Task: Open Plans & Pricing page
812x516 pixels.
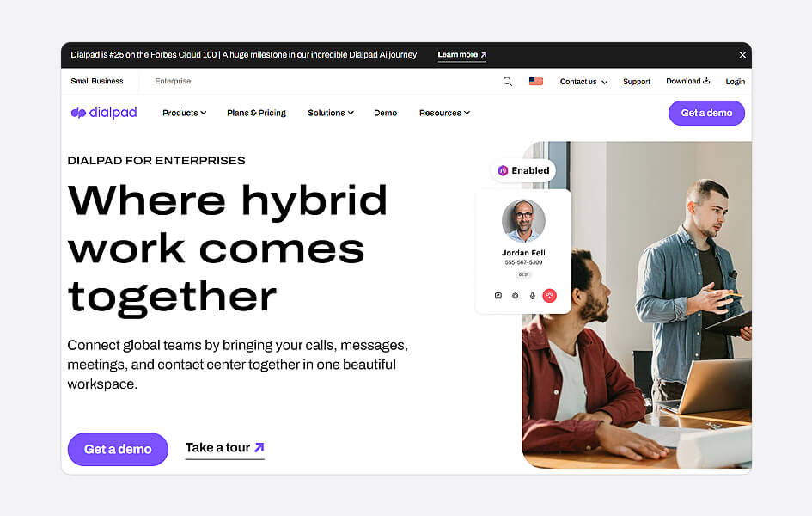Action: [256, 113]
